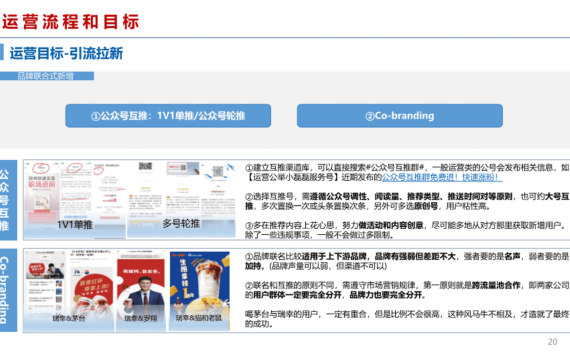Open the 瑞幸&猫和老鼠 poster thumbnail
The image size is (570, 360).
tap(199, 291)
